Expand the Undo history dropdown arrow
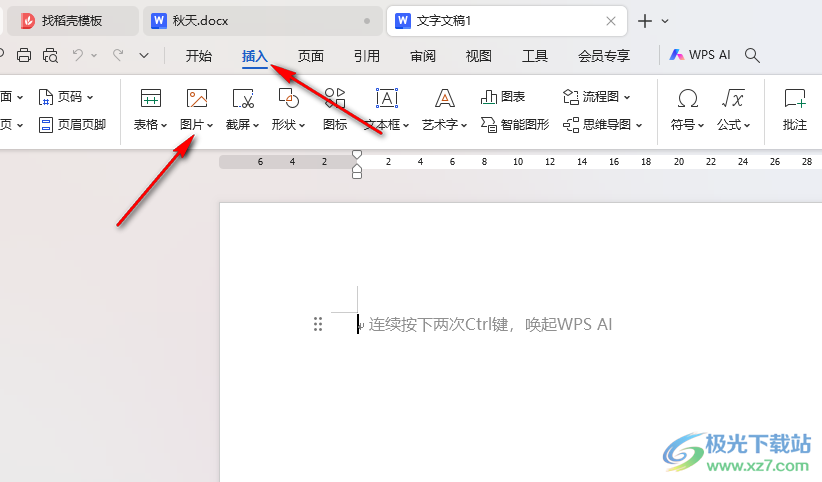The image size is (822, 482). coord(94,55)
